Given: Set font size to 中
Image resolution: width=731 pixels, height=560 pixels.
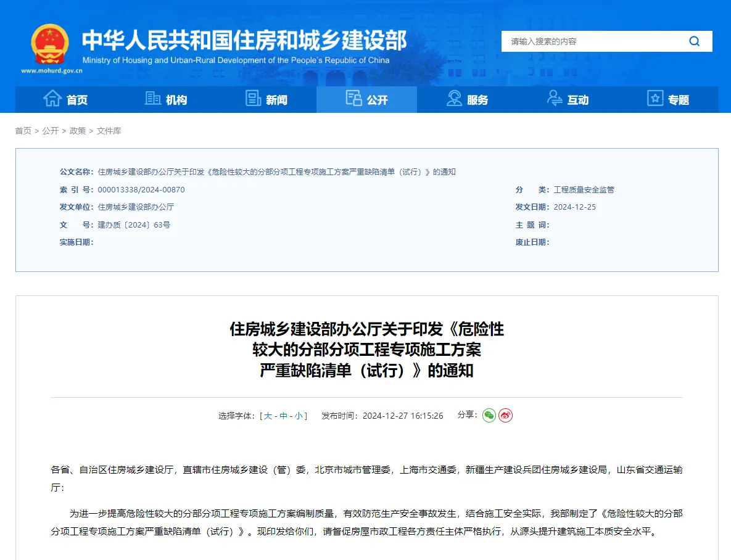Looking at the screenshot, I should tap(283, 416).
